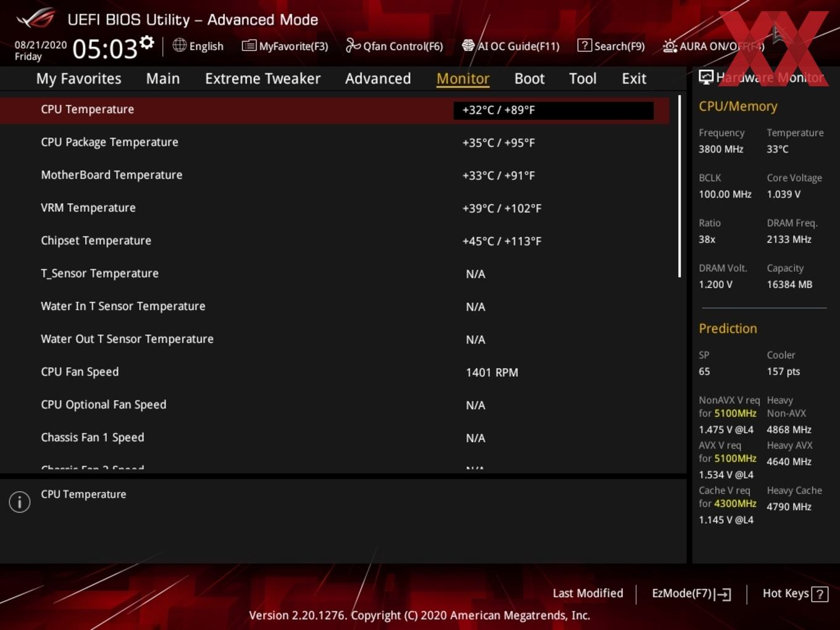Viewport: 840px width, 630px height.
Task: Click the Prediction section heading
Action: (728, 328)
